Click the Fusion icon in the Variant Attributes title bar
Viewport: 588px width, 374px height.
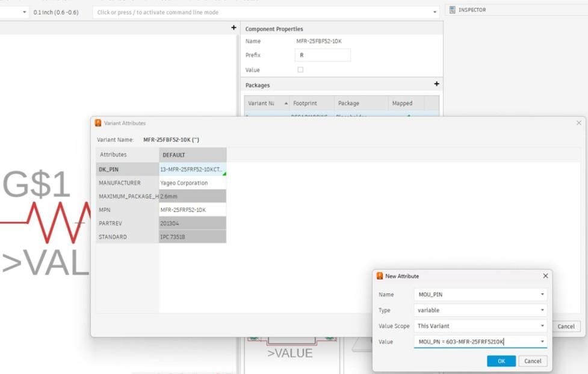(x=98, y=123)
